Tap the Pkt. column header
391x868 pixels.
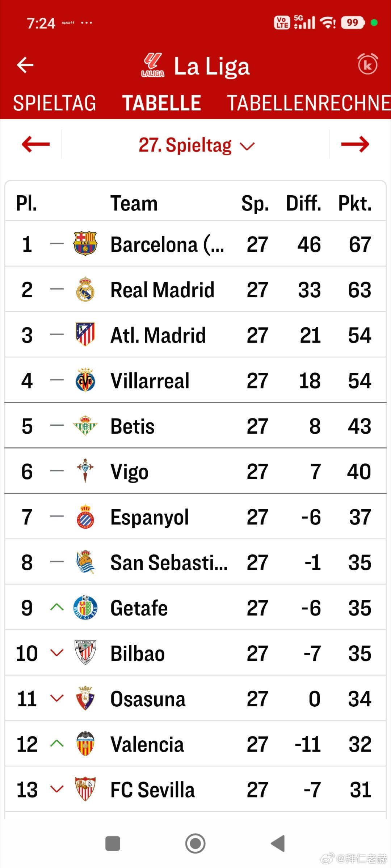355,203
